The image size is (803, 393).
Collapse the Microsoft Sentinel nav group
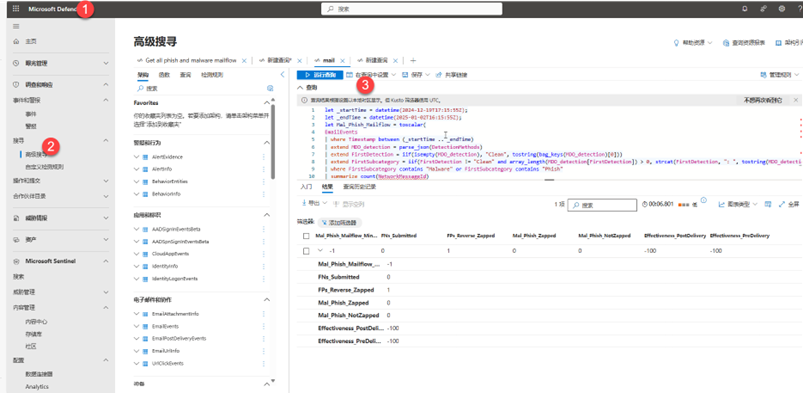coord(106,261)
